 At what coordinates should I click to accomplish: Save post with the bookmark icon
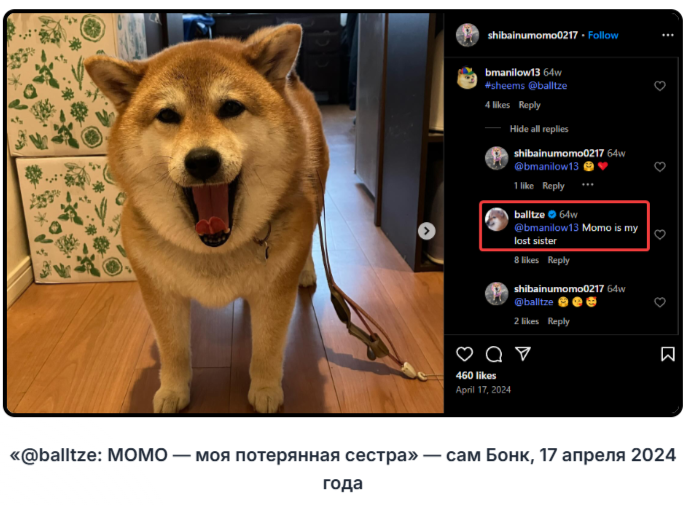[668, 354]
